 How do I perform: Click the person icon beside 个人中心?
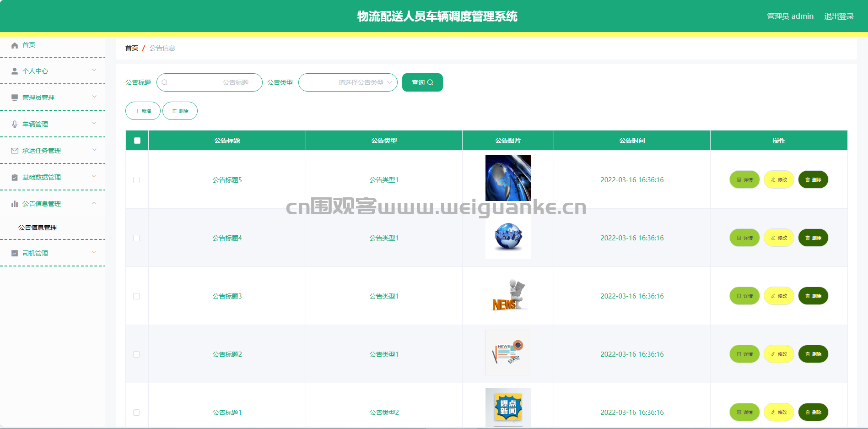(x=15, y=71)
